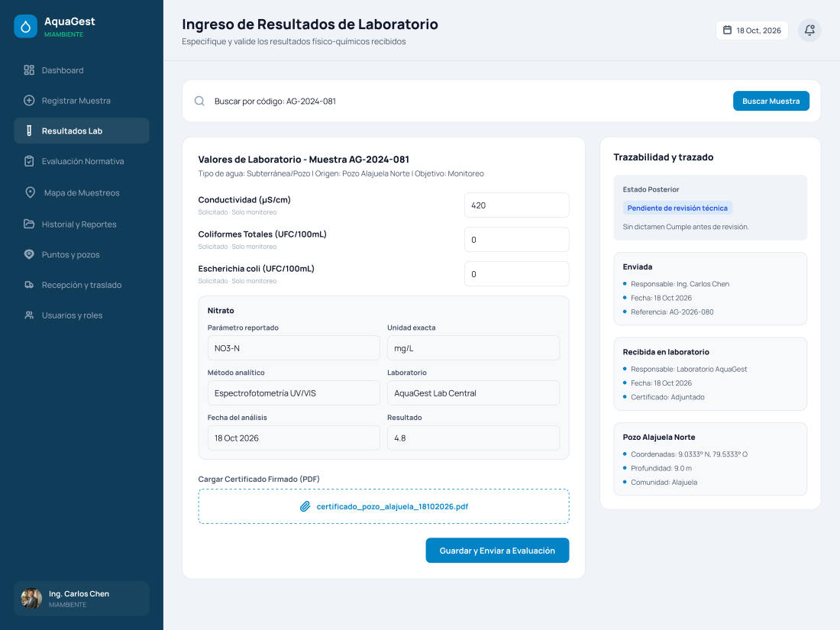Click the Resultado field showing 4.8

tap(473, 438)
